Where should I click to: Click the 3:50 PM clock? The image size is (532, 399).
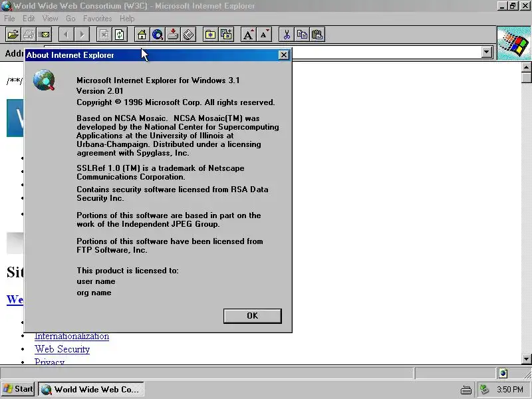[510, 390]
